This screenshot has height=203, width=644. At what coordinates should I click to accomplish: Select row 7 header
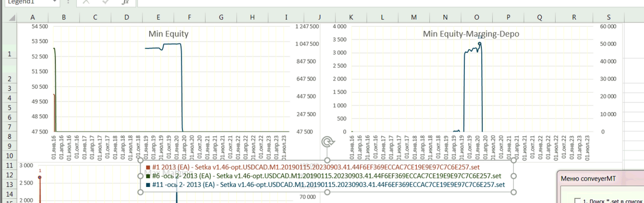tap(9, 126)
